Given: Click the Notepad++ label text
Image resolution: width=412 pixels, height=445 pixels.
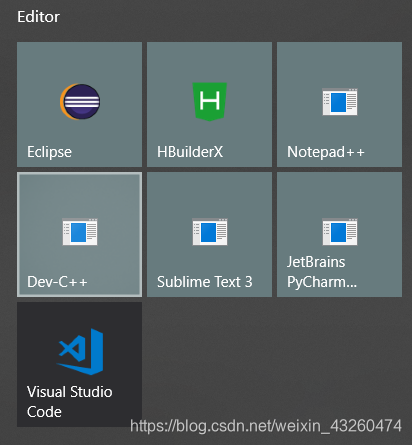Looking at the screenshot, I should pos(326,152).
